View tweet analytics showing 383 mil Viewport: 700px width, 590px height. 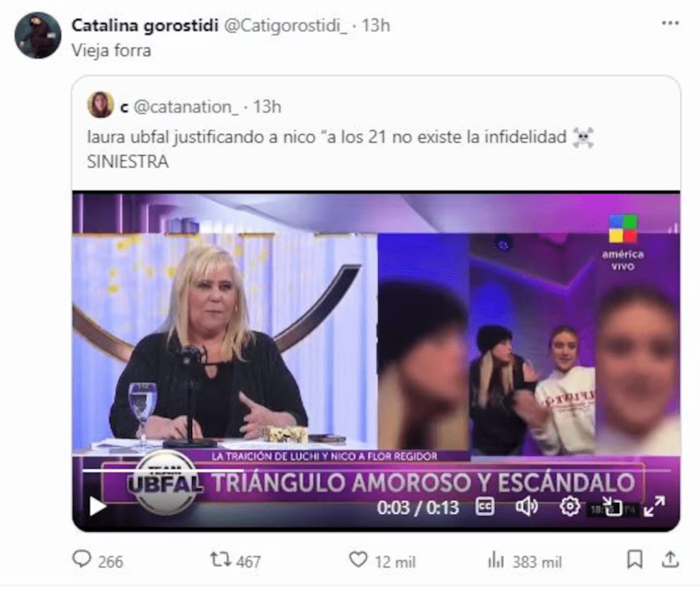coord(524,561)
